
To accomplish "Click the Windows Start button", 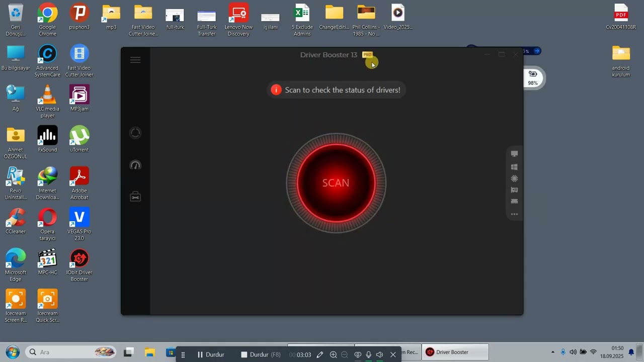I will click(13, 352).
